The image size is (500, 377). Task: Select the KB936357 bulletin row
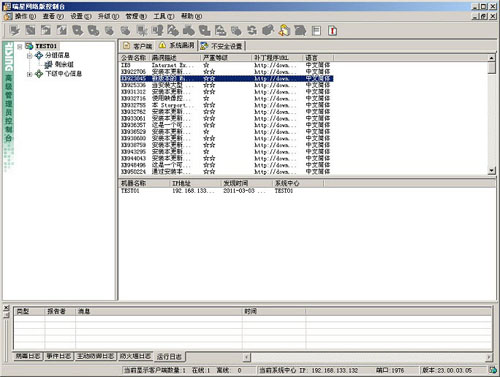click(x=227, y=125)
